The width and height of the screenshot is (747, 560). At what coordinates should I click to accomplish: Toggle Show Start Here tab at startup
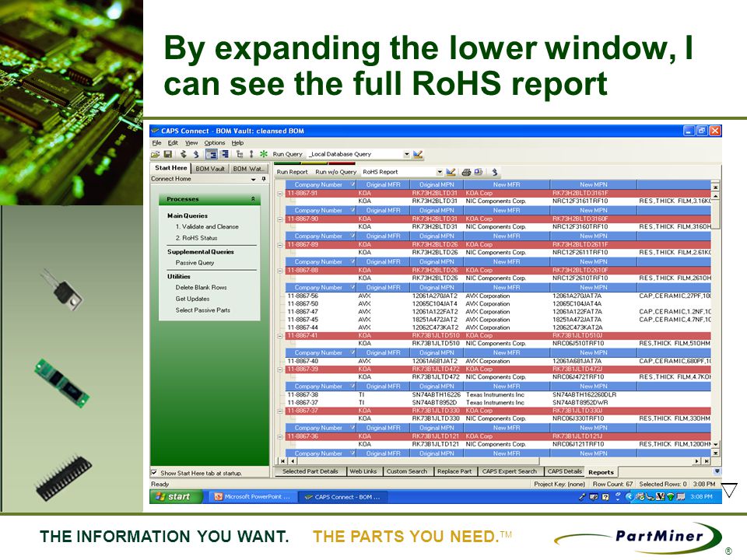click(154, 473)
